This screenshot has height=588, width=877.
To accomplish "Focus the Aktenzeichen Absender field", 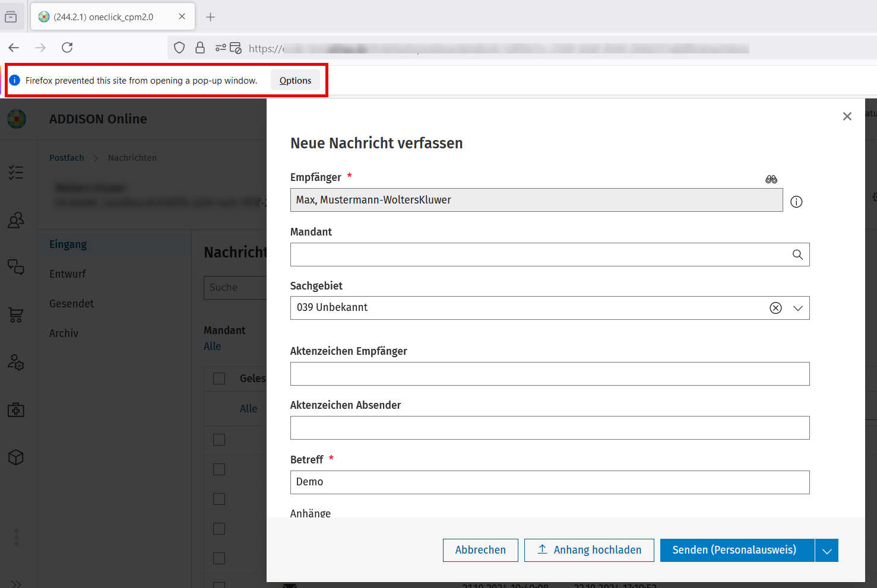I will click(550, 428).
